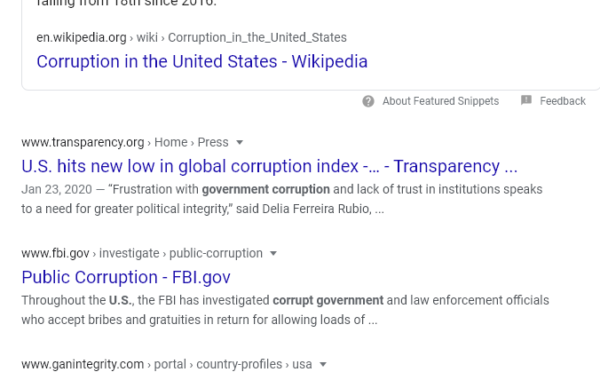The width and height of the screenshot is (600, 380).
Task: Click the Feedback text link
Action: point(562,101)
